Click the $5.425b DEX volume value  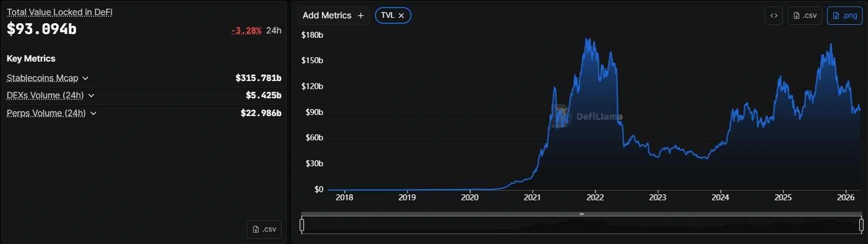[264, 96]
